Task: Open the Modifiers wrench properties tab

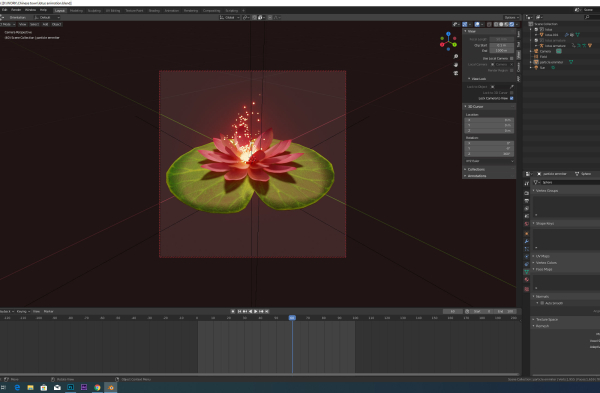Action: tap(527, 241)
